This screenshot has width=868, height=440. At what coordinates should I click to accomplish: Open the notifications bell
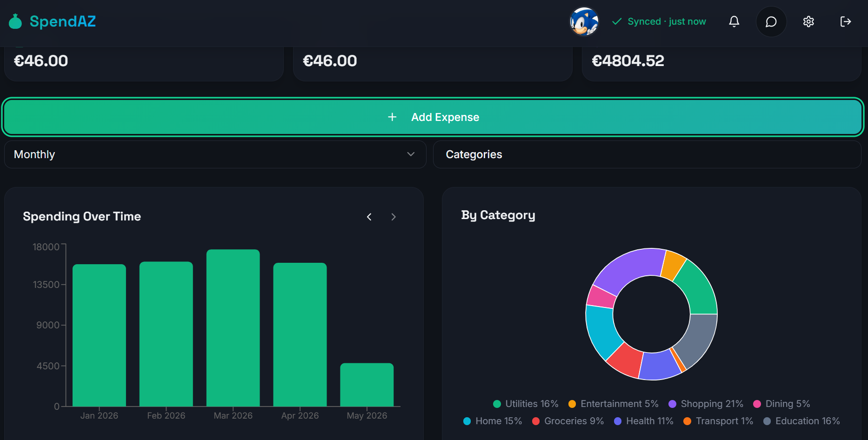click(x=734, y=21)
